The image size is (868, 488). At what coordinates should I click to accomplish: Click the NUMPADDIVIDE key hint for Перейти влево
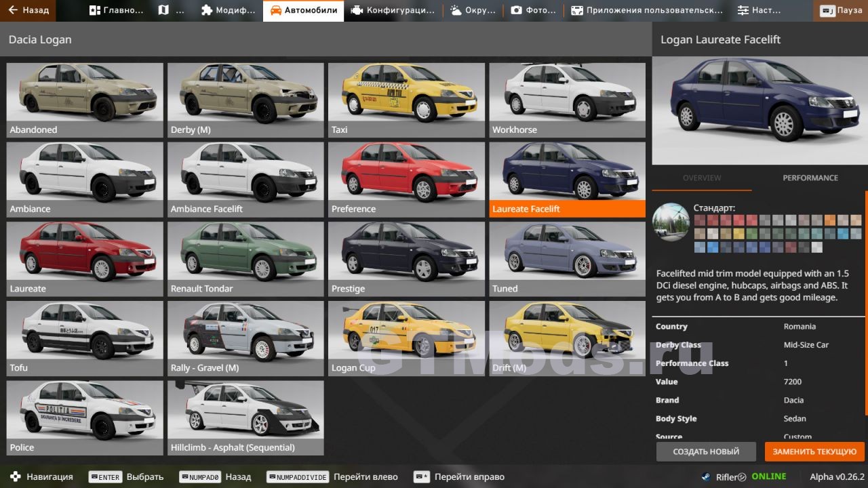[x=298, y=477]
